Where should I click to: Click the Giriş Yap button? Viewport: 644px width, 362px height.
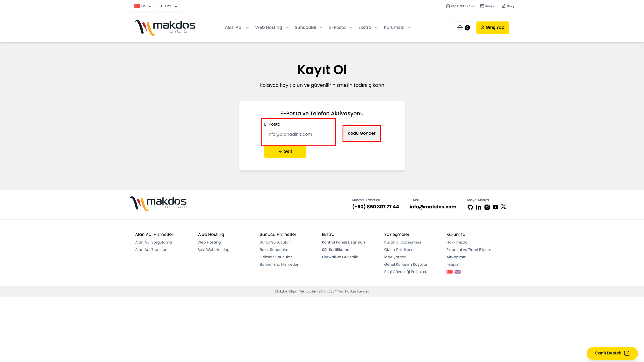pyautogui.click(x=493, y=28)
